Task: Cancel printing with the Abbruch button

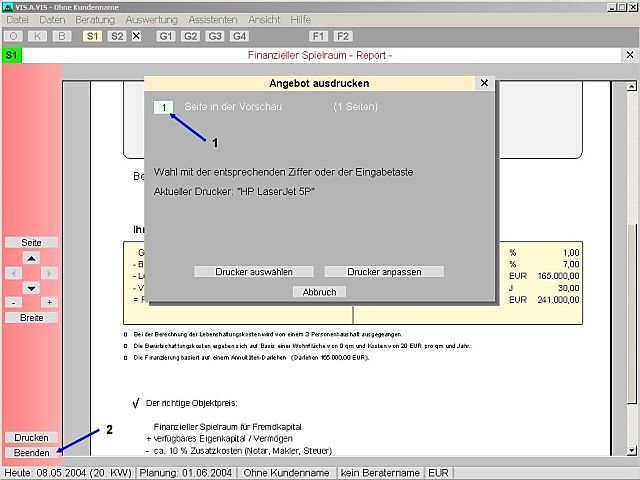Action: click(319, 292)
